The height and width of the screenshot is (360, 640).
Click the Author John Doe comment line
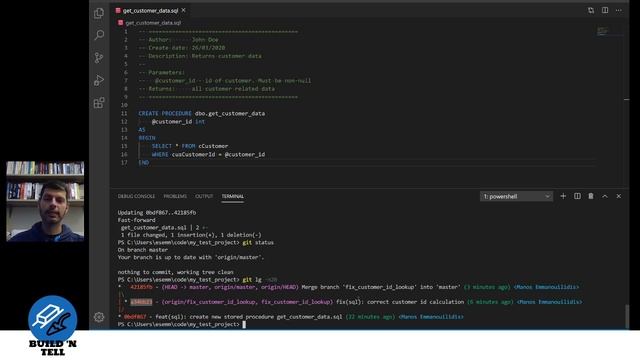tap(178, 40)
